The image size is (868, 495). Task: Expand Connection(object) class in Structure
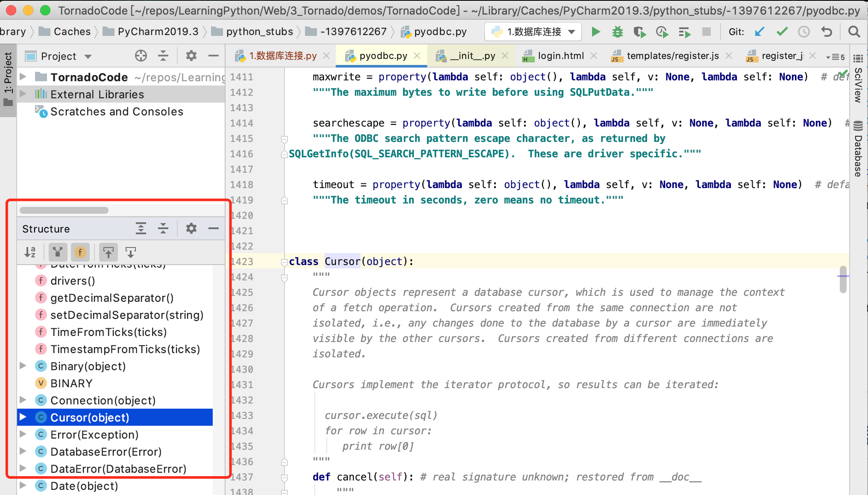tap(23, 400)
